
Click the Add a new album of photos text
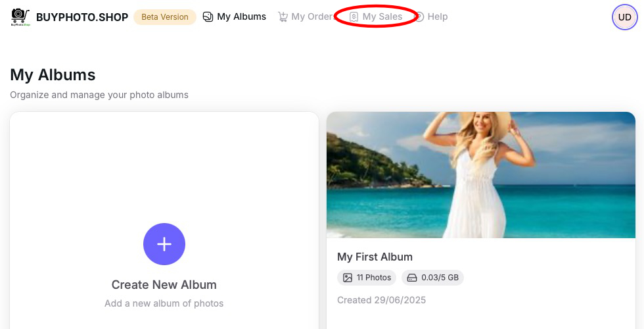(164, 303)
